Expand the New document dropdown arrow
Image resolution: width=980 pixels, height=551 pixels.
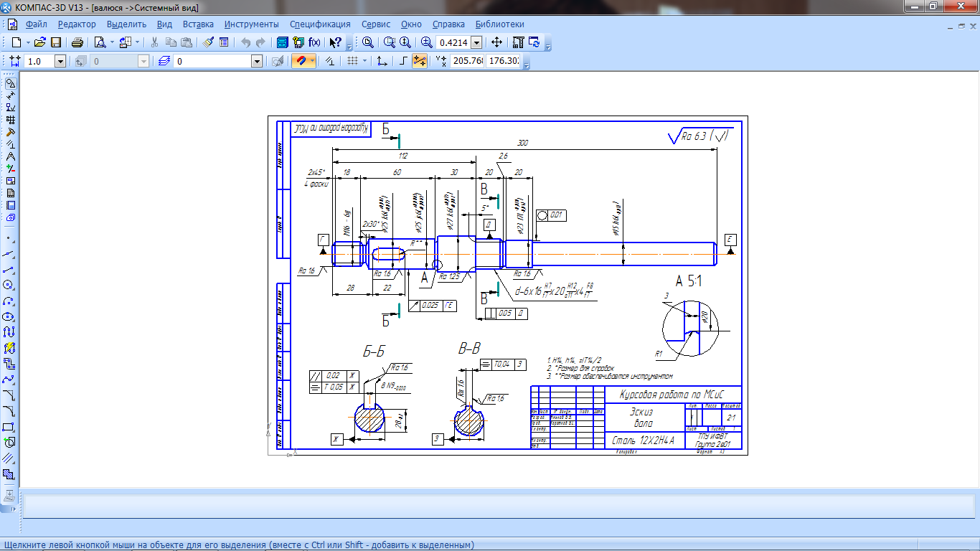click(x=28, y=42)
